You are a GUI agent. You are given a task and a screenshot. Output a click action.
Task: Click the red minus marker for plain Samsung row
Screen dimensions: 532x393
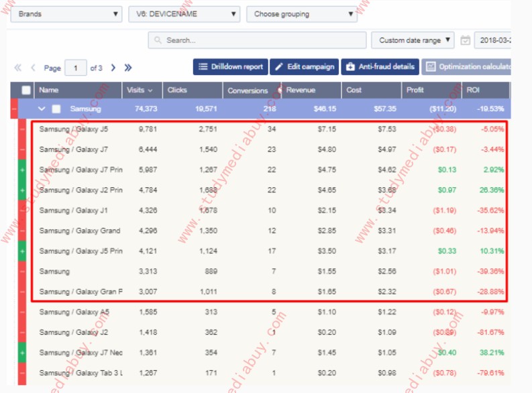(x=22, y=272)
